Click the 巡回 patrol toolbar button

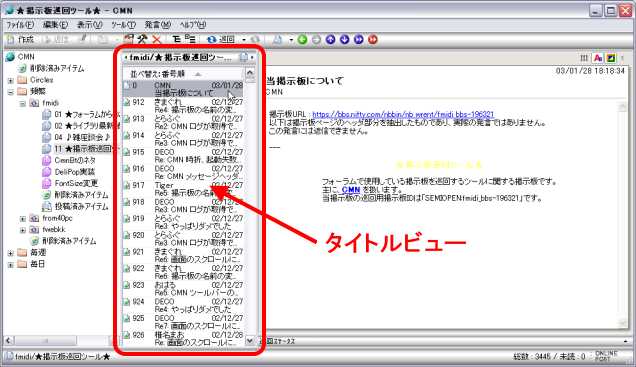tap(221, 39)
